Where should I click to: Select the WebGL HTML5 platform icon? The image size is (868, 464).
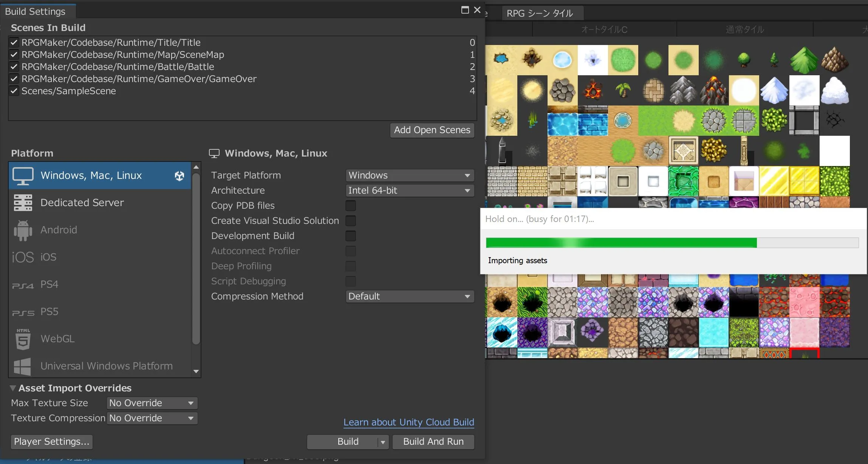point(23,339)
